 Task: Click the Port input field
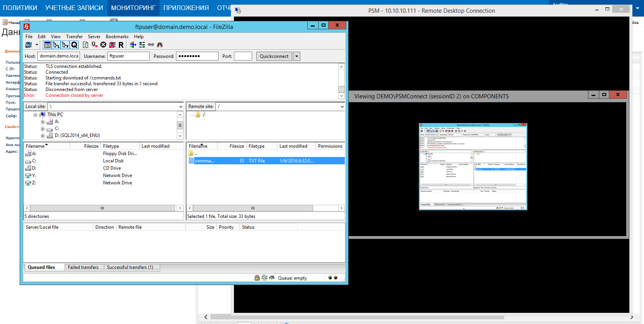click(x=243, y=56)
